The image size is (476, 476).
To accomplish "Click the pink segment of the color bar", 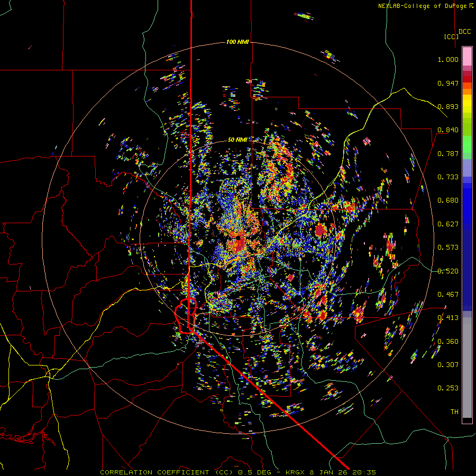I will [467, 56].
